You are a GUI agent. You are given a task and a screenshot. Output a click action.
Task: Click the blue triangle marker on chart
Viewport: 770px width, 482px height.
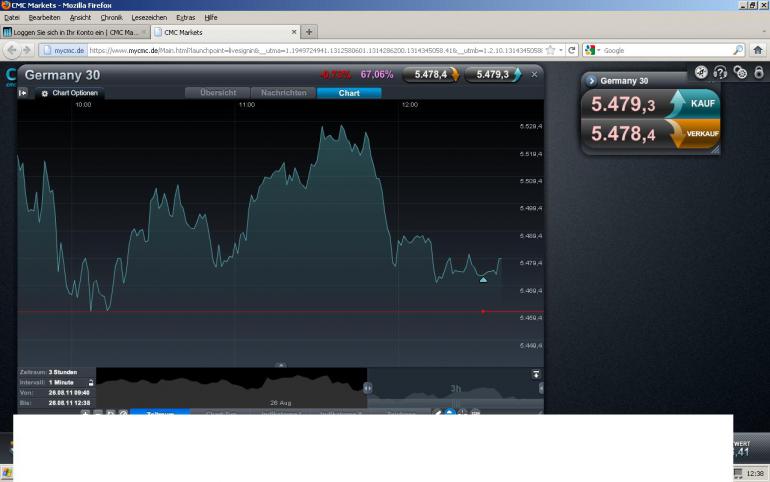pyautogui.click(x=483, y=280)
